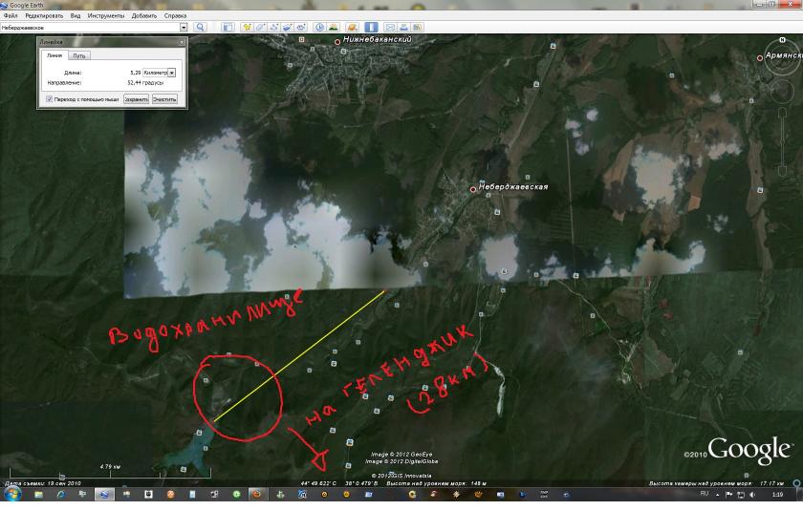803x532 pixels.
Task: Expand the search box history dropdown arrow
Action: click(x=184, y=28)
